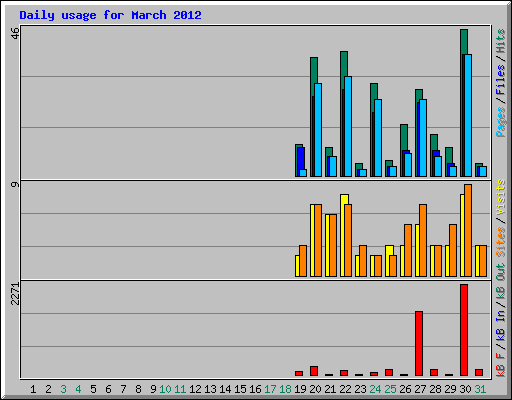The width and height of the screenshot is (512, 400).
Task: Click green weekend day 10 label
Action: [165, 389]
